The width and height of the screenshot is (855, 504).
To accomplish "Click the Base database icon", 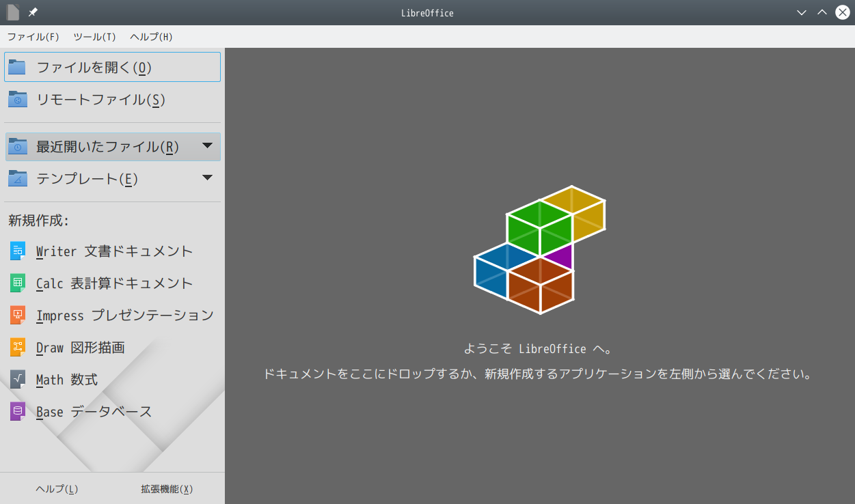I will point(18,412).
